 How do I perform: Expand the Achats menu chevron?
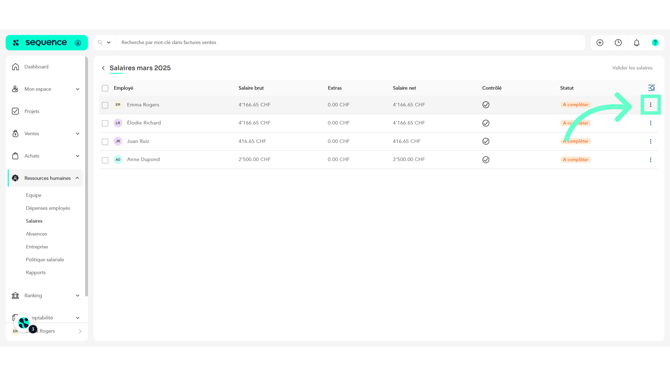[x=77, y=156]
